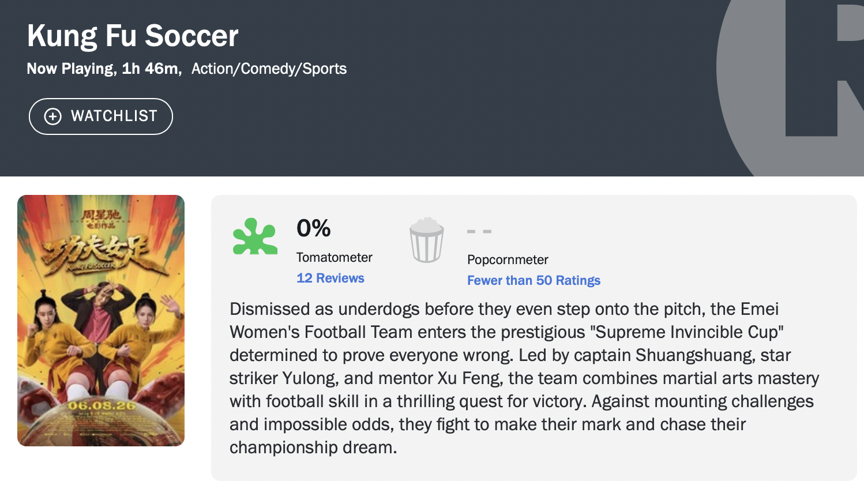Click the 06.08.26 date on the poster
The height and width of the screenshot is (504, 864).
coord(102,405)
